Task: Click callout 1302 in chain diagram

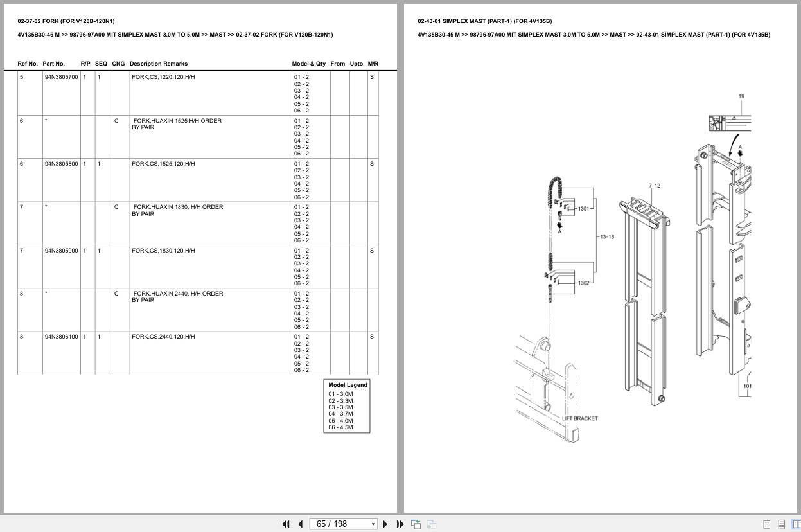Action: pos(583,283)
